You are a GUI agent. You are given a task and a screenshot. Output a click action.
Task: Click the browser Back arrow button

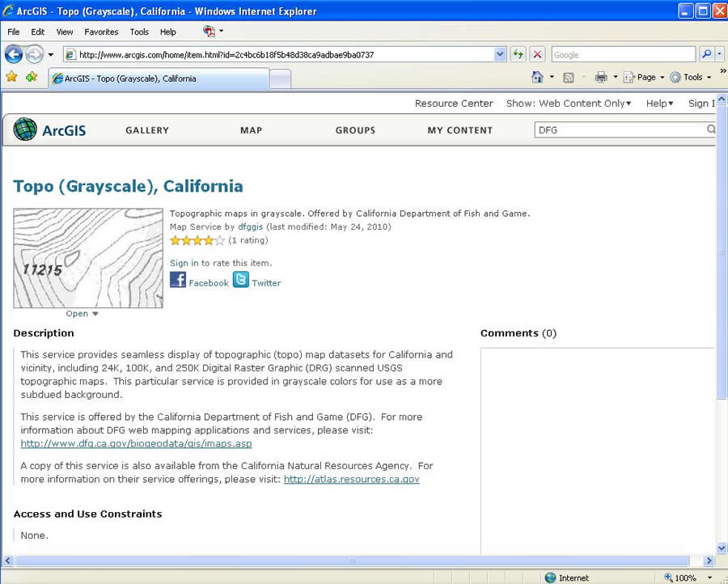click(x=14, y=55)
